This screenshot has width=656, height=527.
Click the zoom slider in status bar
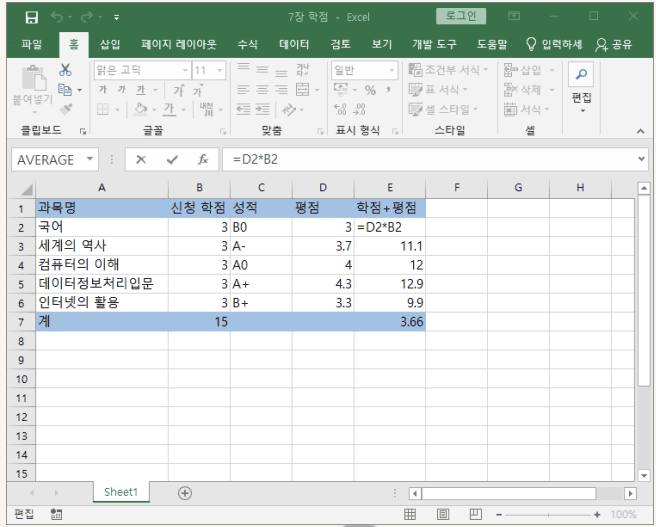pyautogui.click(x=545, y=514)
